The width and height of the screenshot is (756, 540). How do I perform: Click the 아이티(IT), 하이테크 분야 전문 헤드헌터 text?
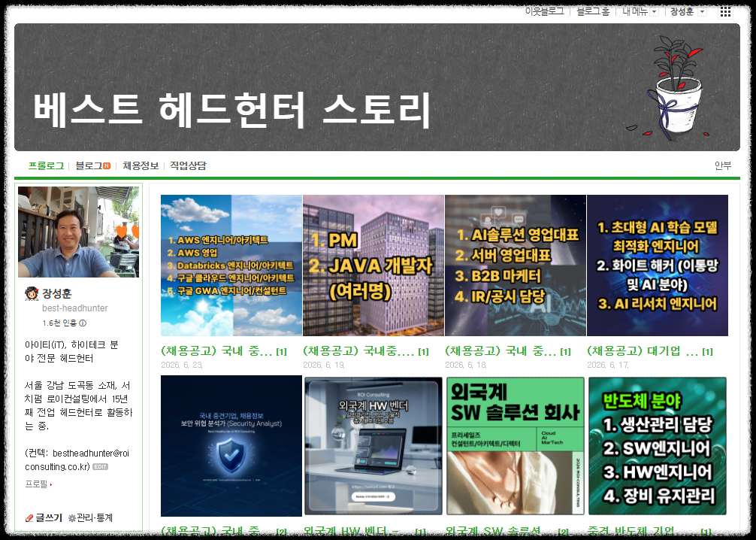click(72, 351)
